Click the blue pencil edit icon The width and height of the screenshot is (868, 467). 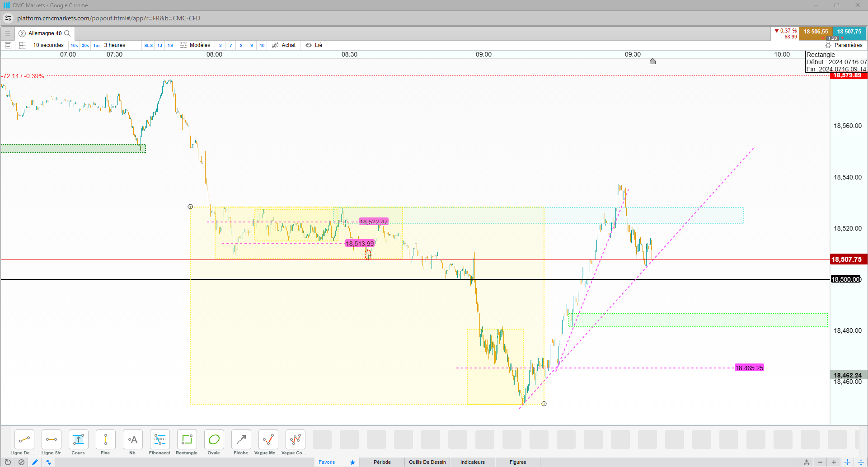point(35,462)
